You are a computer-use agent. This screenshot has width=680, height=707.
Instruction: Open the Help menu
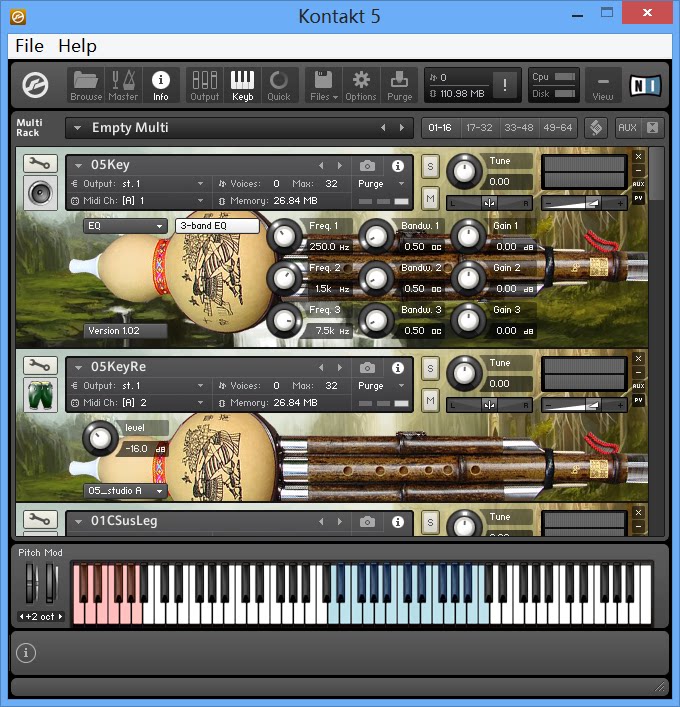77,46
